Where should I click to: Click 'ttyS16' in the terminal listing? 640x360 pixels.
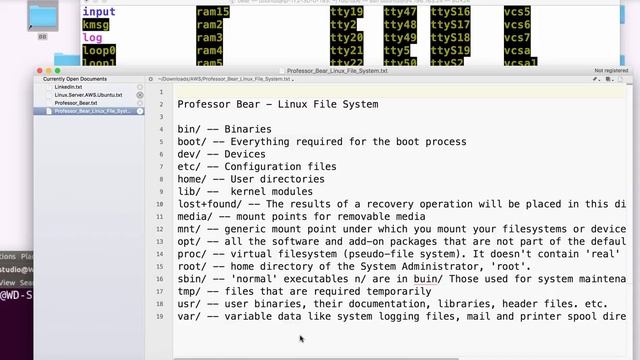[x=450, y=12]
